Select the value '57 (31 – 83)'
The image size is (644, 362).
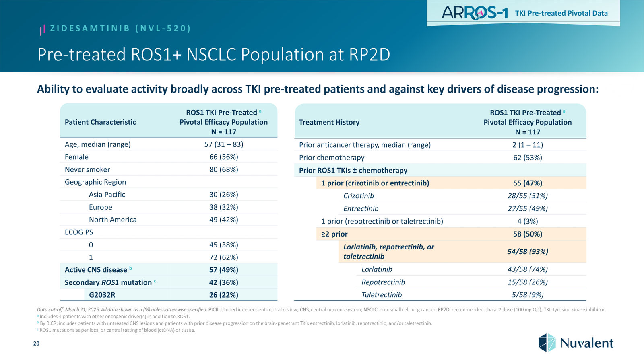(224, 144)
